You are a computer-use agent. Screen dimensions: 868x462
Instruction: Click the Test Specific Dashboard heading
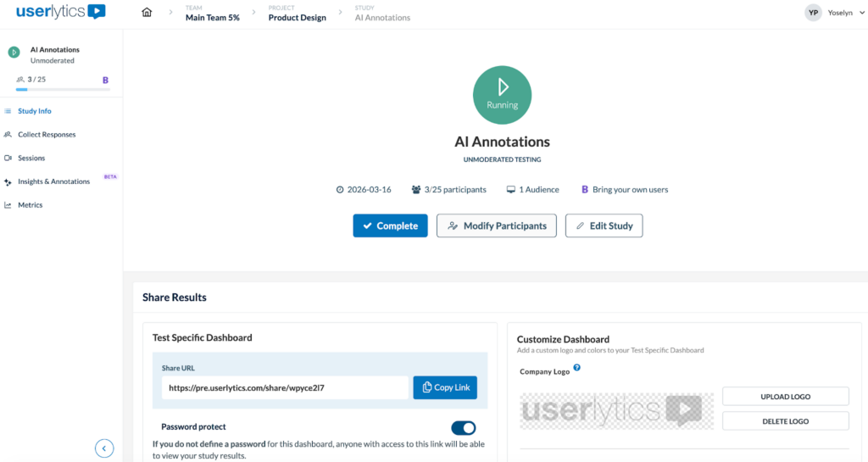[x=202, y=337]
